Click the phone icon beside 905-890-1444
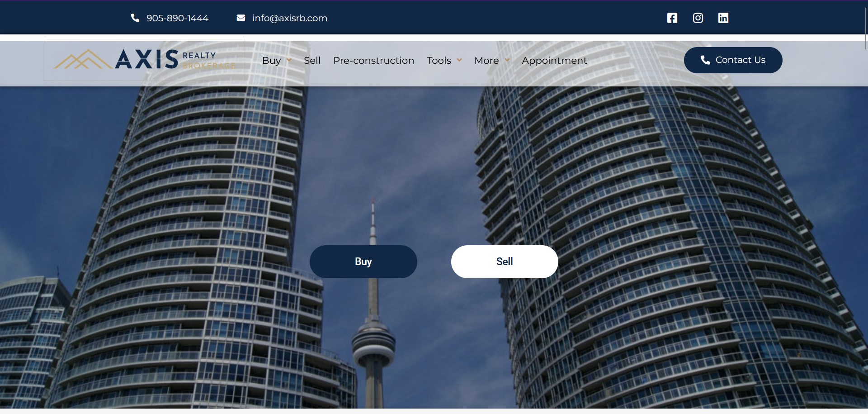Image resolution: width=868 pixels, height=414 pixels. pyautogui.click(x=135, y=18)
